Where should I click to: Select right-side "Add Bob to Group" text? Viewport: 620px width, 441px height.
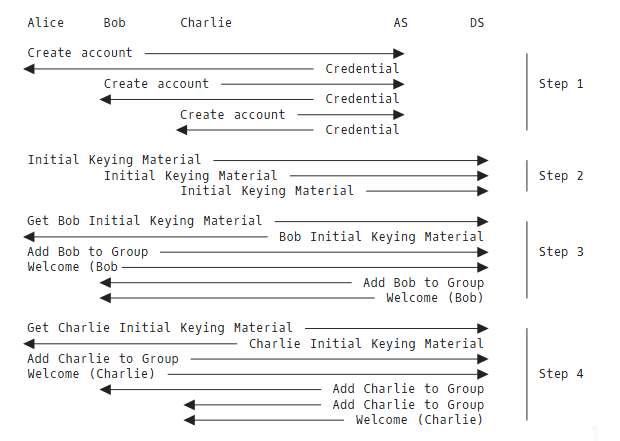coord(423,283)
